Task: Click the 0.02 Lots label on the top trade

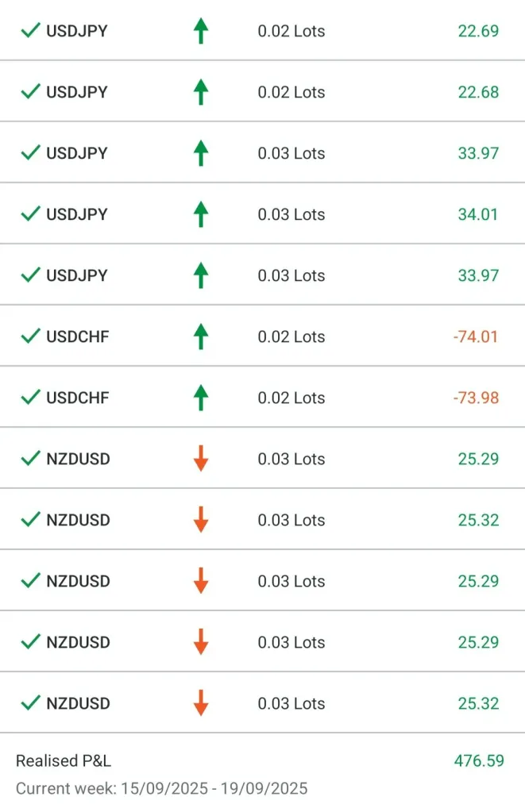Action: (x=291, y=31)
